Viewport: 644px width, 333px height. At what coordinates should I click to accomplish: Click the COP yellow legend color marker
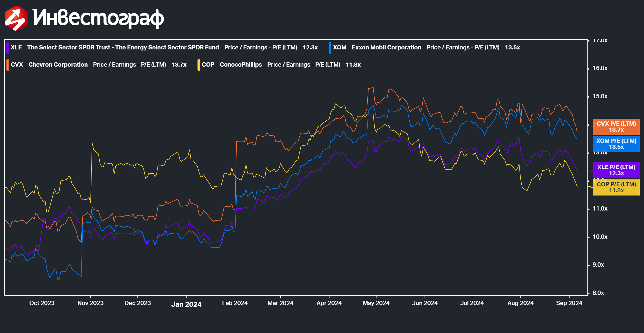pos(199,65)
